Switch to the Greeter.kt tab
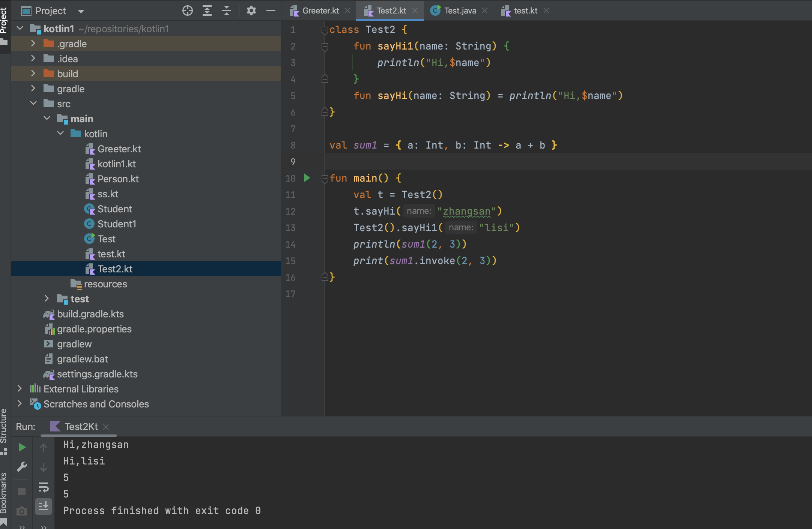Image resolution: width=812 pixels, height=529 pixels. (321, 11)
